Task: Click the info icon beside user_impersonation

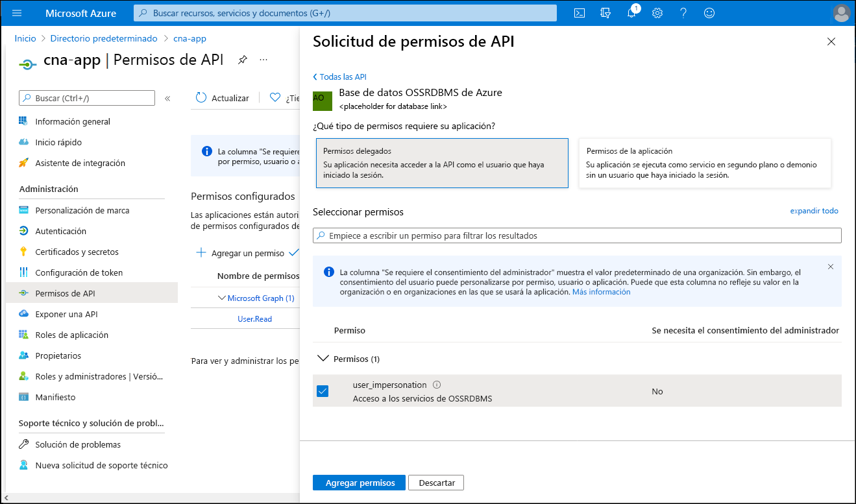Action: 437,385
